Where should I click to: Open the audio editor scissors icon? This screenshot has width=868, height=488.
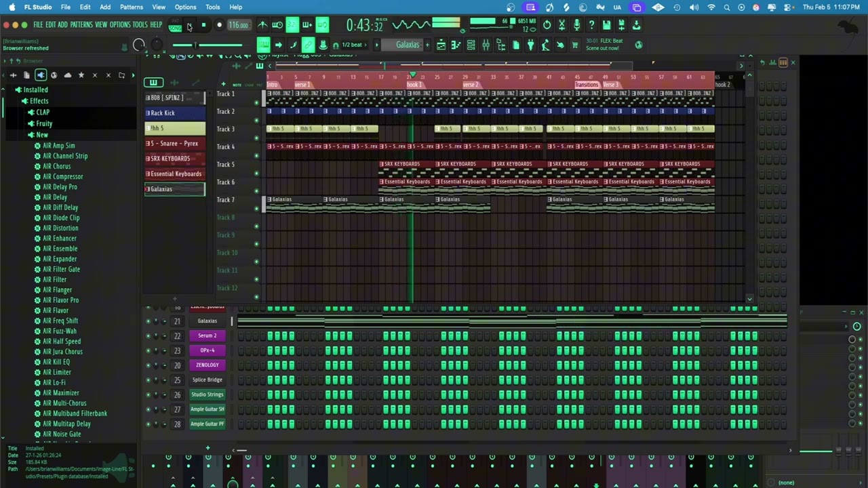[x=561, y=25]
